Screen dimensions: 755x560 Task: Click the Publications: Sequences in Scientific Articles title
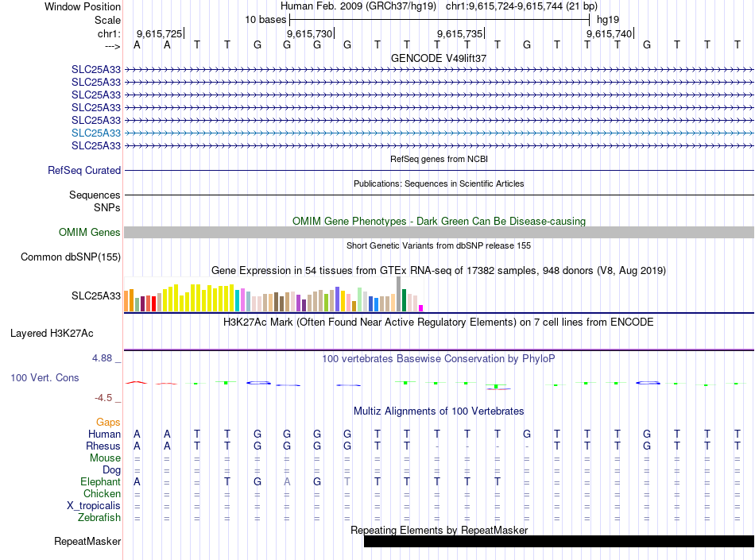coord(439,183)
